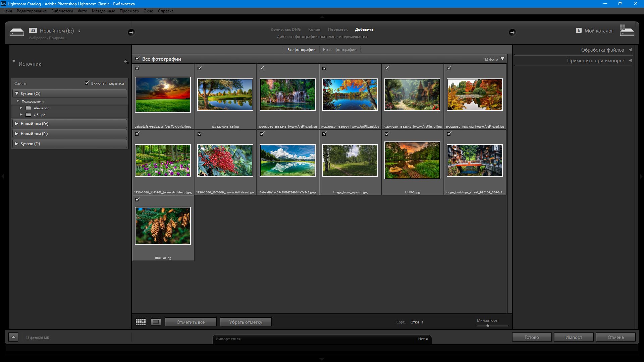Image resolution: width=644 pixels, height=362 pixels.
Task: Open the Метаданные menu
Action: pyautogui.click(x=103, y=11)
